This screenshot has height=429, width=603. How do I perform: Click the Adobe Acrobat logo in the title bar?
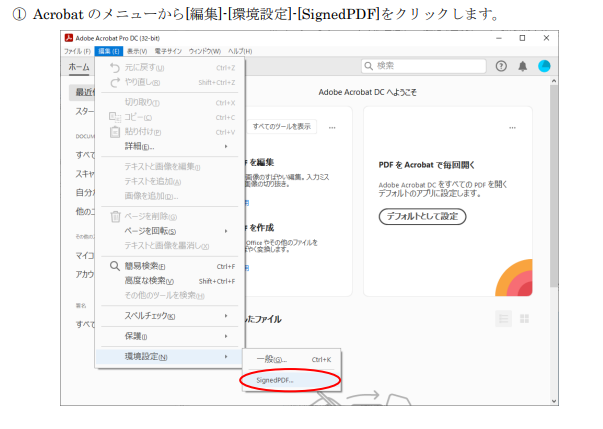coord(69,38)
